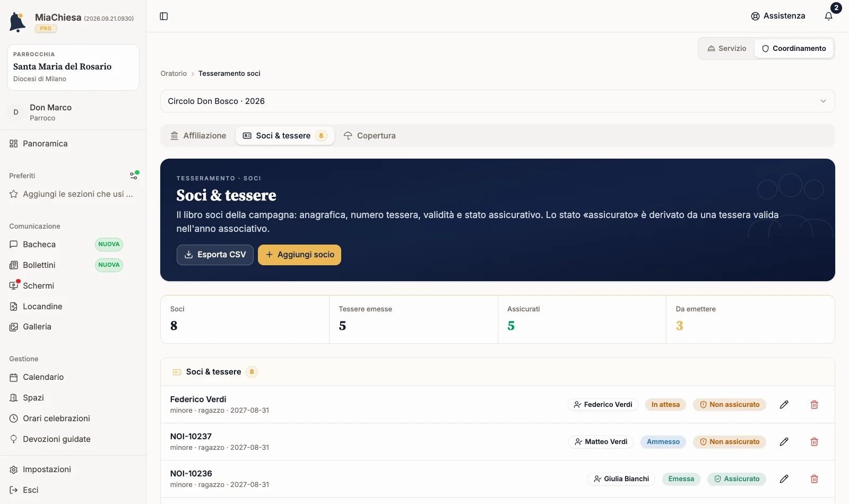Edit card NOI-10237 with pencil

tap(784, 442)
